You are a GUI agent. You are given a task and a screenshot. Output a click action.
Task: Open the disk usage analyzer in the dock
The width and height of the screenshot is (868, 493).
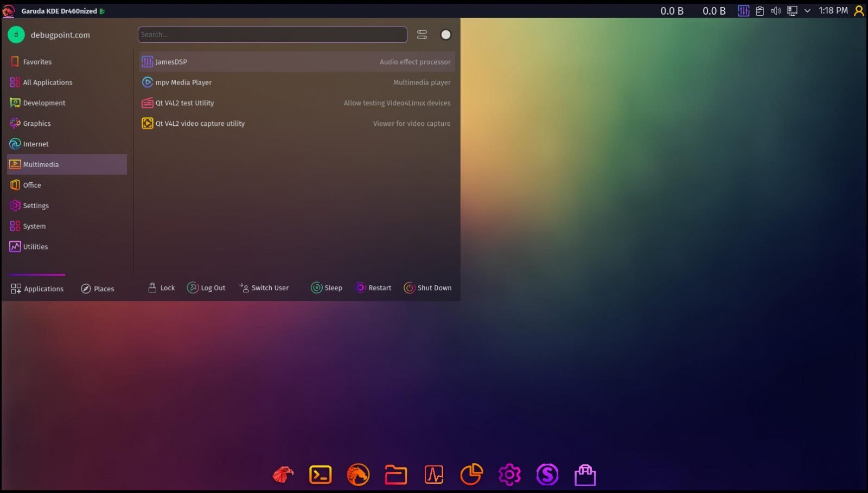(471, 474)
